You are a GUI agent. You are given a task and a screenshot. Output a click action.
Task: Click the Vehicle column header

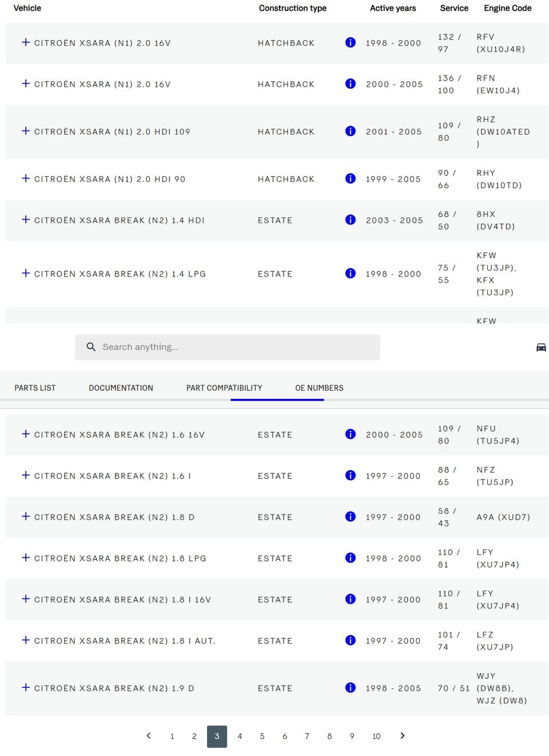point(27,8)
